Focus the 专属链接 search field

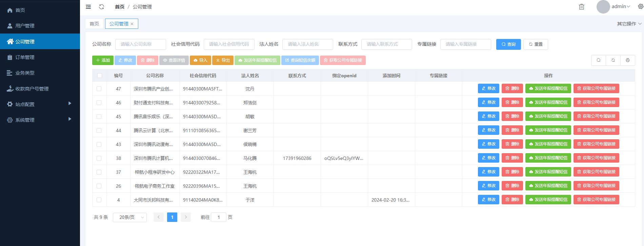[466, 44]
